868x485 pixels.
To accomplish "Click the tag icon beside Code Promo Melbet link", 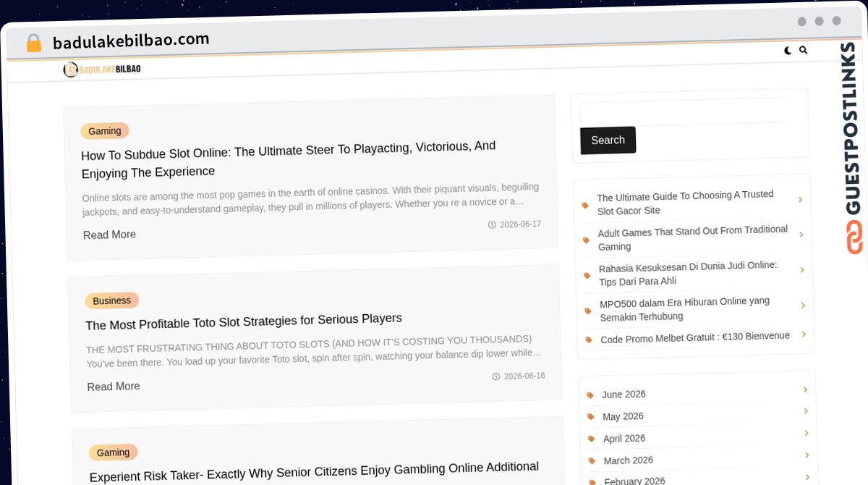I will pos(589,339).
